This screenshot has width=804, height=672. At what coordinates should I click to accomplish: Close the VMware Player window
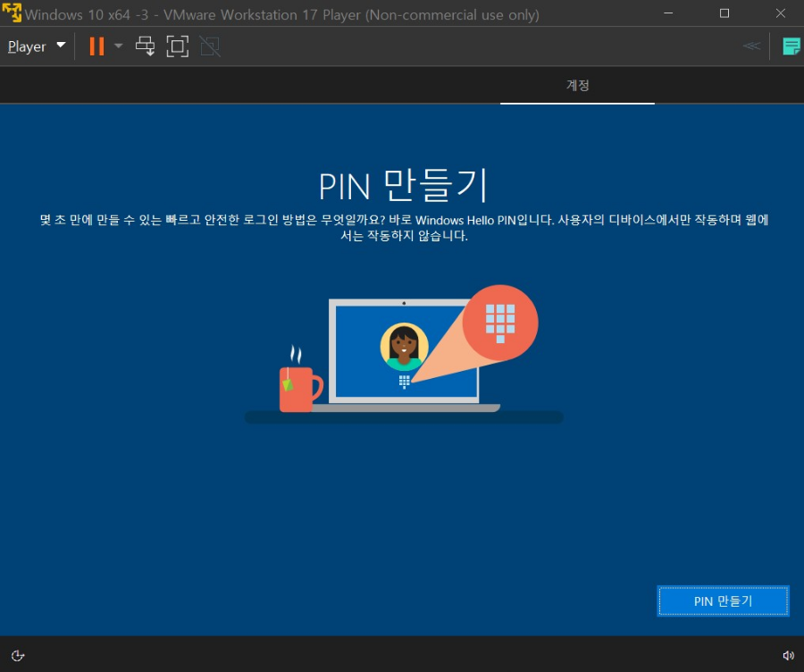click(781, 13)
